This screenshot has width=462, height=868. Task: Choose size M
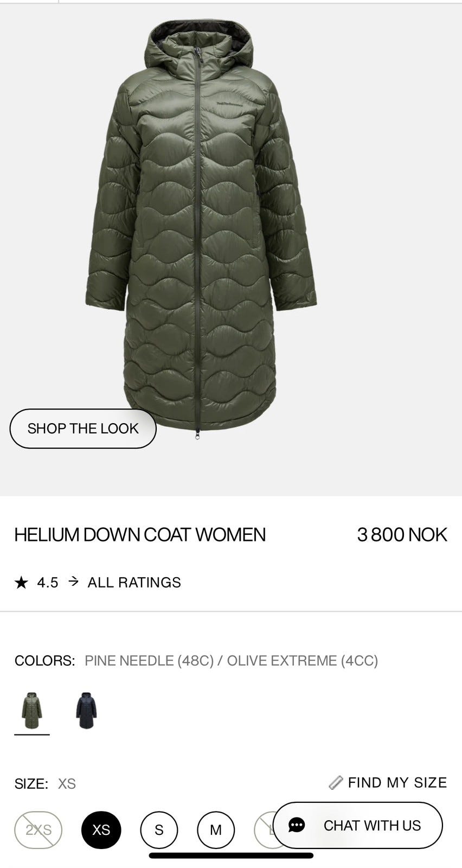click(216, 829)
